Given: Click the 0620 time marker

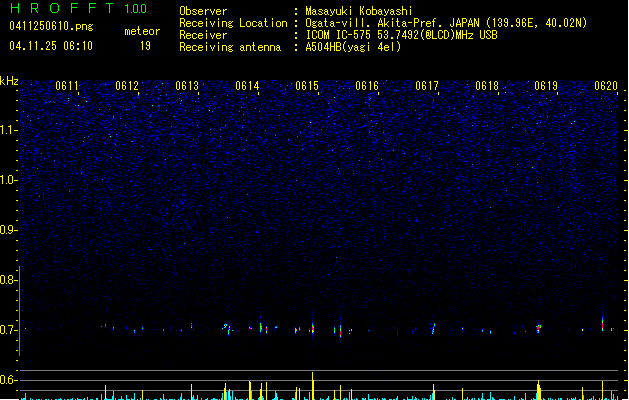Looking at the screenshot, I should (606, 86).
